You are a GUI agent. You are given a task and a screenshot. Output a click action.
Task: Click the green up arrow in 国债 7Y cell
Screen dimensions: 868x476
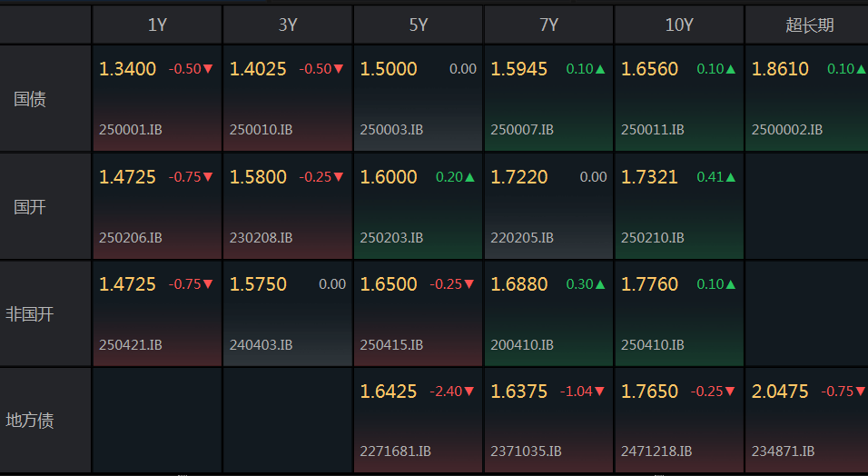coord(600,69)
